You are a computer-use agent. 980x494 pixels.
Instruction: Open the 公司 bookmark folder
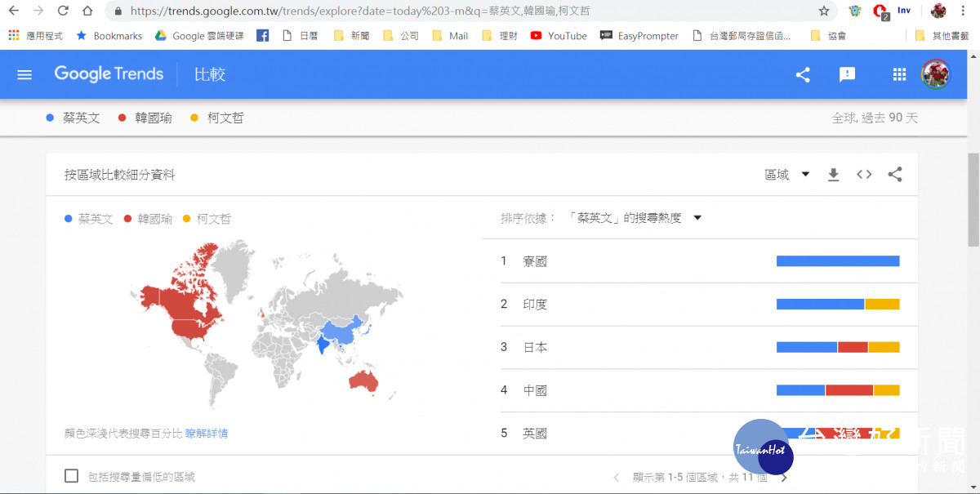[401, 36]
